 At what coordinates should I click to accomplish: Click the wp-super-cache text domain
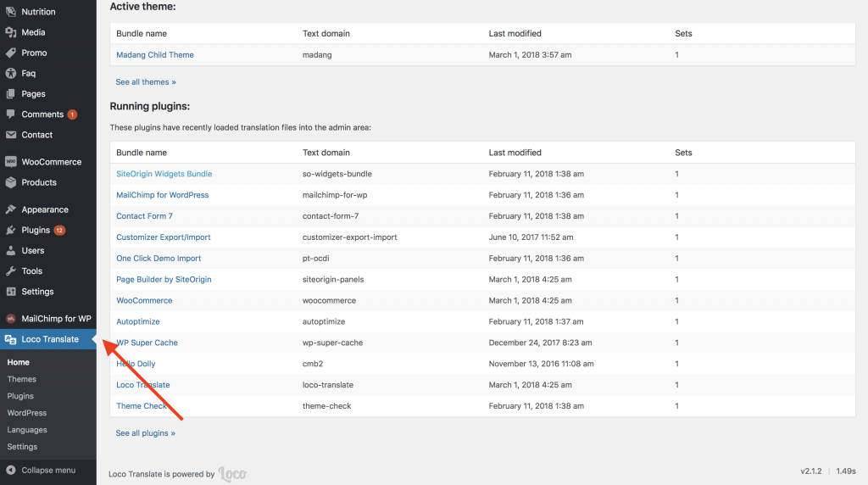point(332,343)
